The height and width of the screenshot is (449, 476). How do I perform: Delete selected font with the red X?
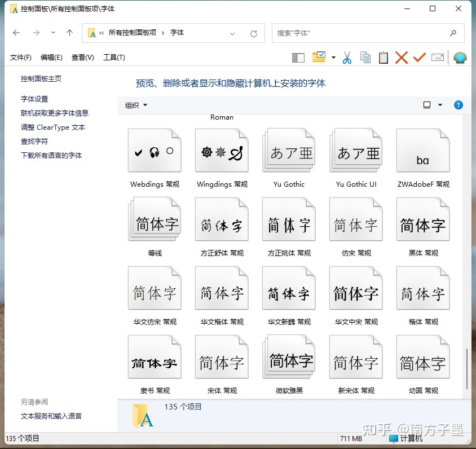[x=401, y=57]
